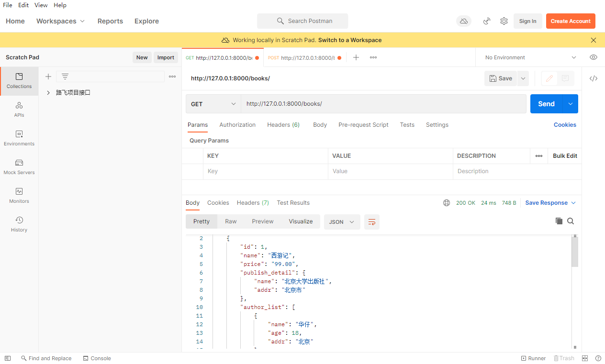Open the View menu
The image size is (605, 364).
click(41, 5)
